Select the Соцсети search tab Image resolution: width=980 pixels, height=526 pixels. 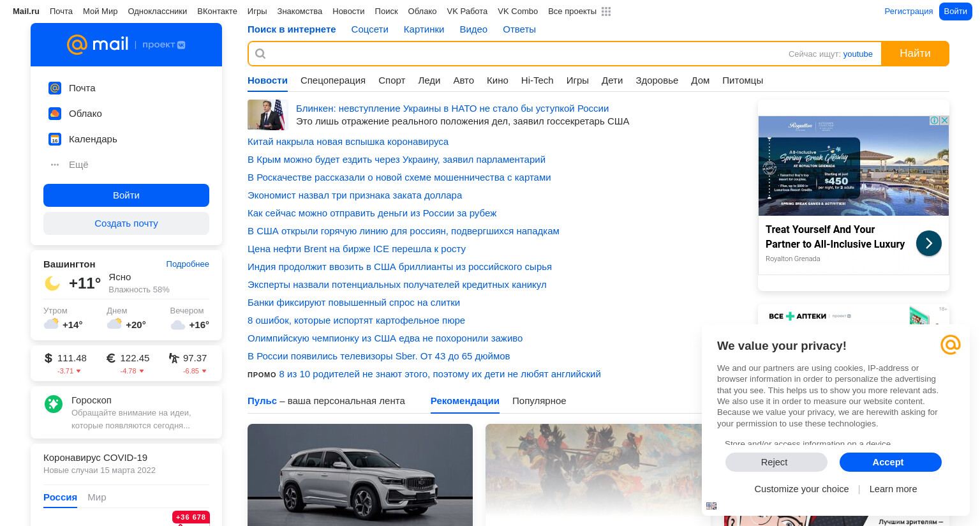pyautogui.click(x=369, y=29)
